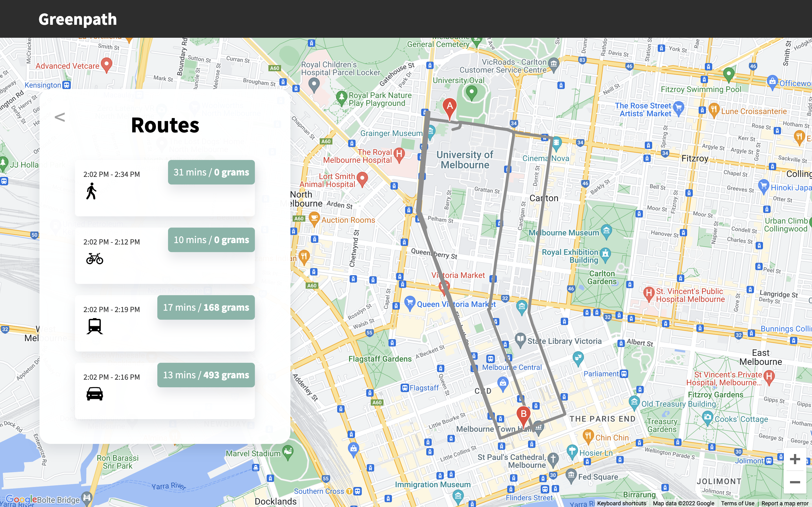The width and height of the screenshot is (812, 507).
Task: Zoom out the map with minus
Action: (x=795, y=482)
